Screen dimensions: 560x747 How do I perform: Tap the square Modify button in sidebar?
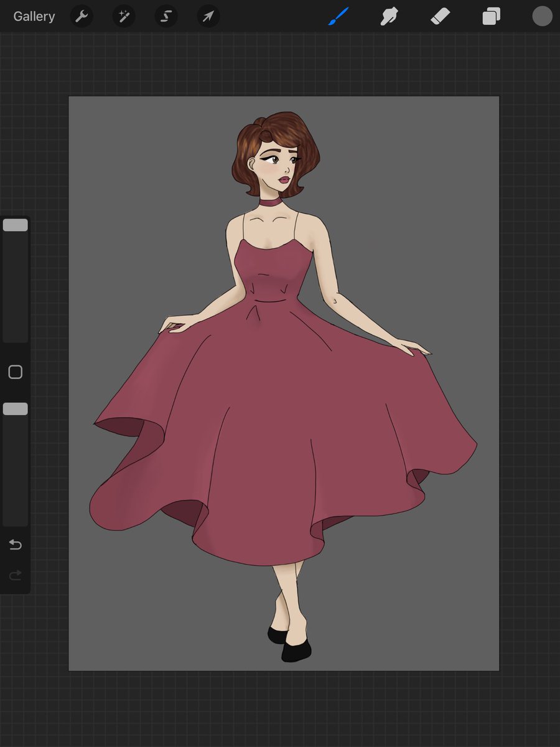pos(16,372)
